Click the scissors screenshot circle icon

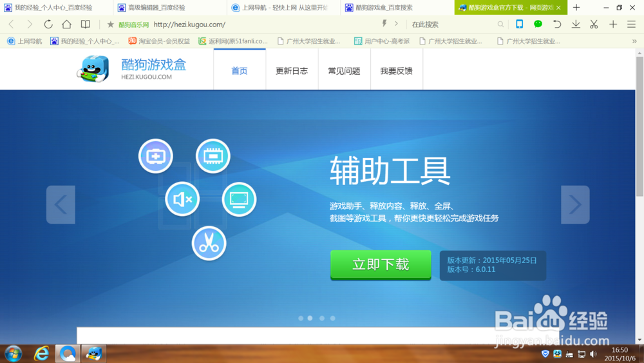coord(209,243)
